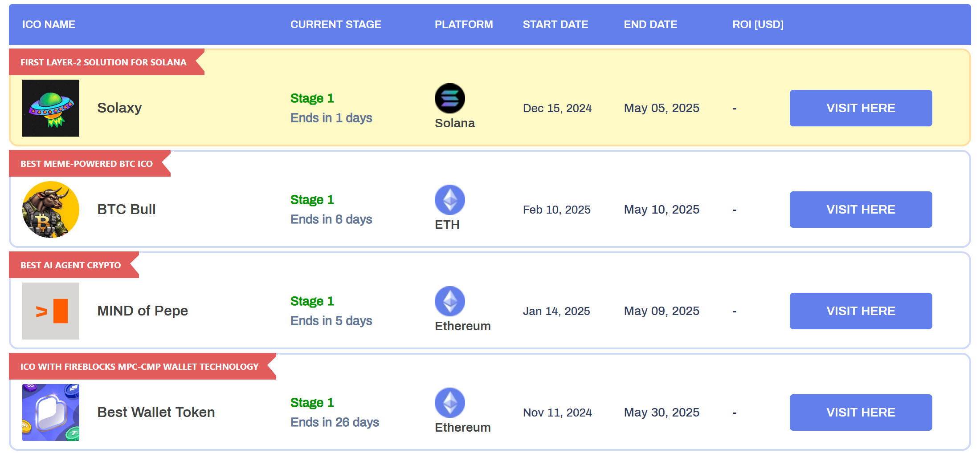The image size is (980, 453).
Task: Open the Best Wallet Token name
Action: point(156,412)
